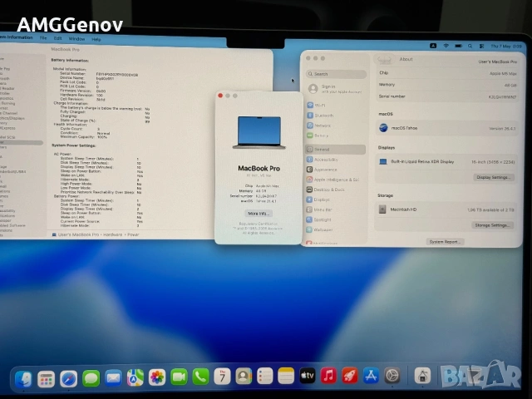Open the Music app in the Dock

328,376
